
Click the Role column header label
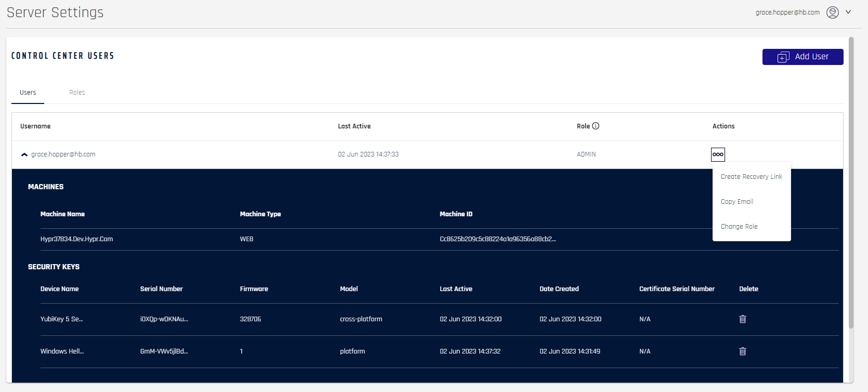tap(583, 126)
